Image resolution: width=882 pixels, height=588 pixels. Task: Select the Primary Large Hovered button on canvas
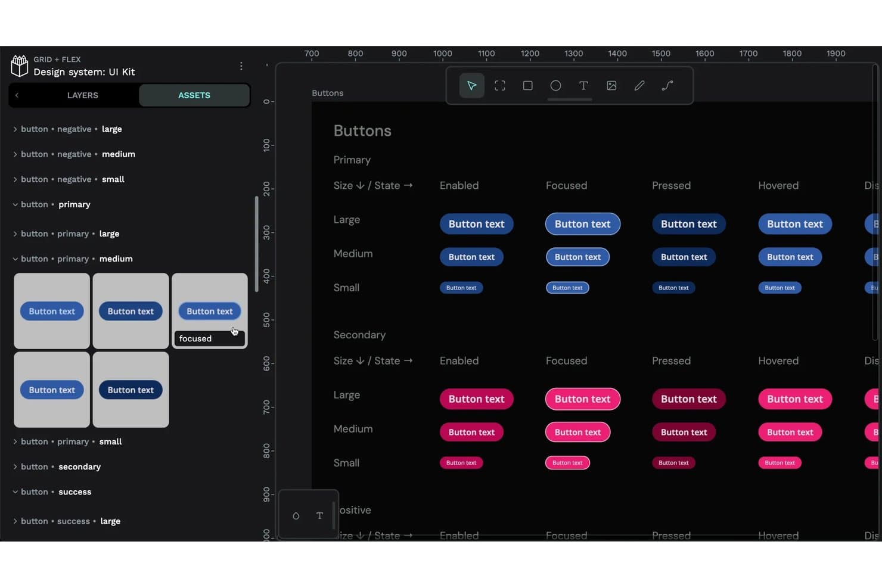click(795, 224)
